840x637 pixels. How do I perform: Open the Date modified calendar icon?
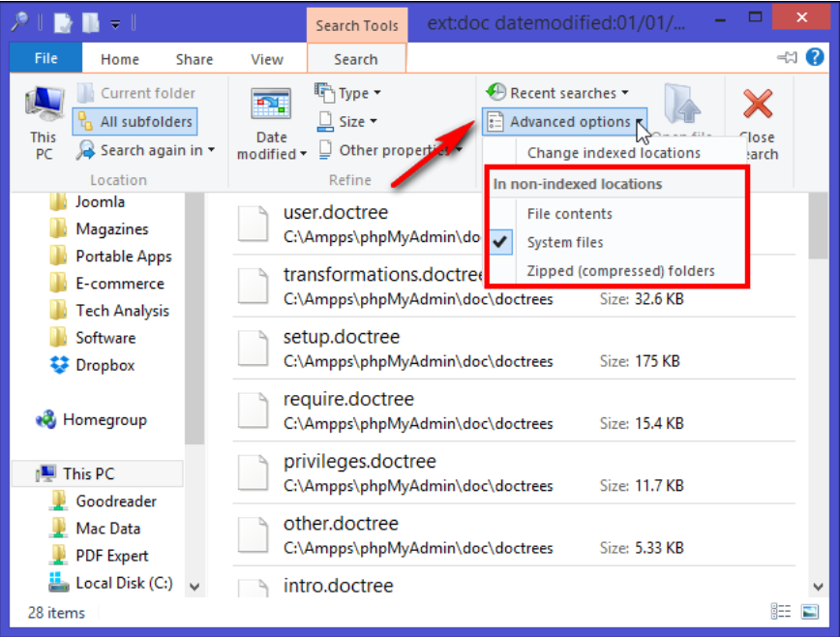point(271,104)
